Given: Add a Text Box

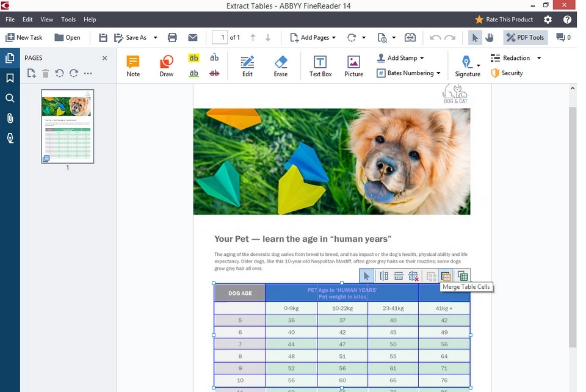Looking at the screenshot, I should coord(320,66).
